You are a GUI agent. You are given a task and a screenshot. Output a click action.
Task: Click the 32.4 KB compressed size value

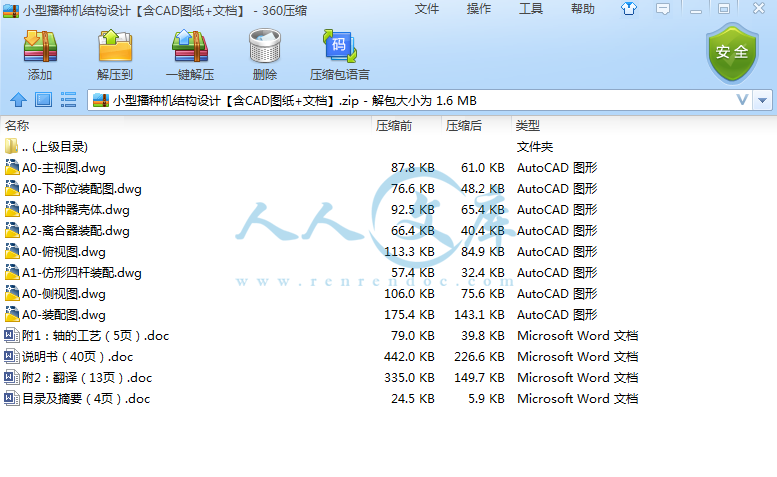click(x=483, y=272)
